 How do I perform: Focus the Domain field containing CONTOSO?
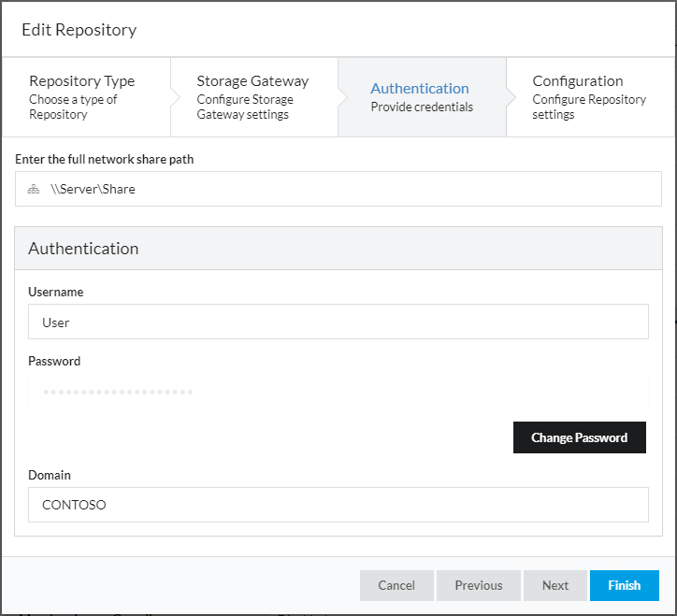pyautogui.click(x=338, y=505)
